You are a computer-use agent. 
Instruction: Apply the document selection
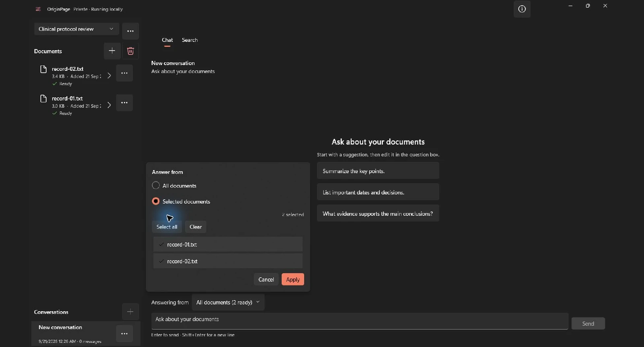(x=293, y=279)
